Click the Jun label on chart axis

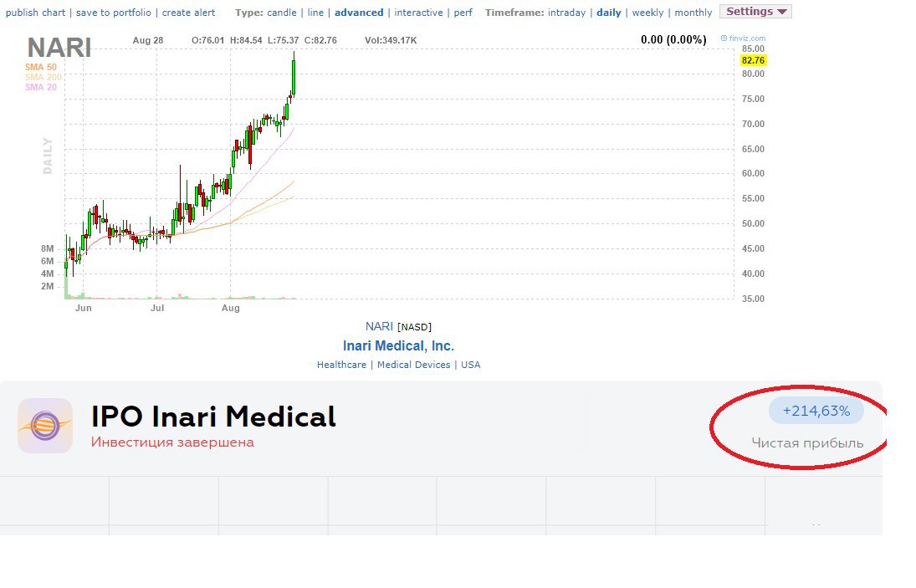(x=84, y=308)
